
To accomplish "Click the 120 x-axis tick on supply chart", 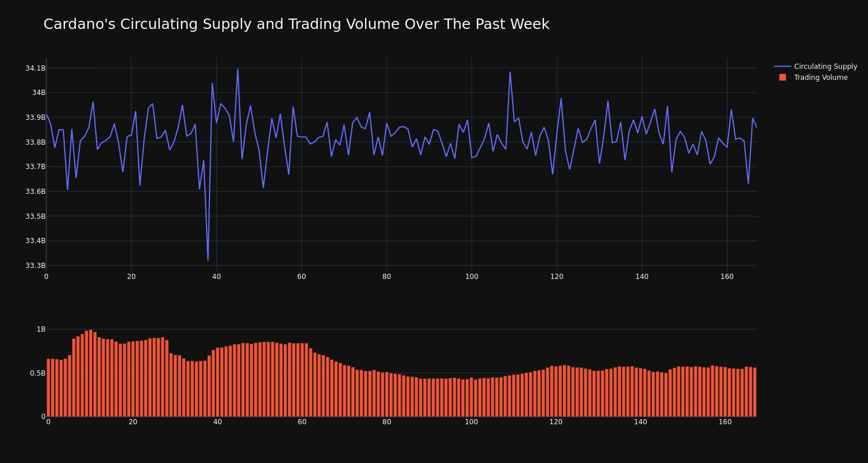I will [x=557, y=277].
